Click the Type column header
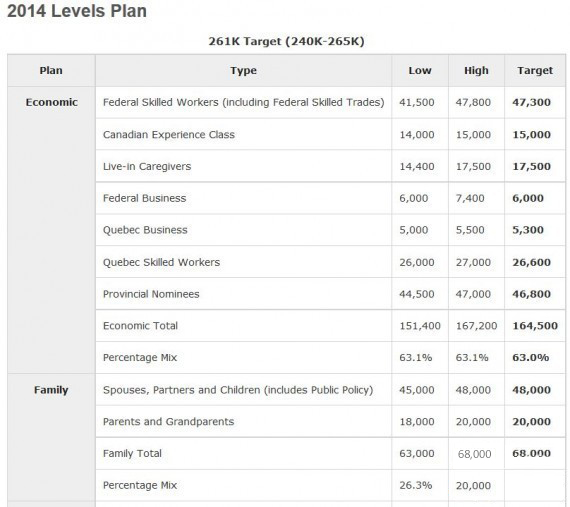Image resolution: width=570 pixels, height=507 pixels. [x=243, y=70]
